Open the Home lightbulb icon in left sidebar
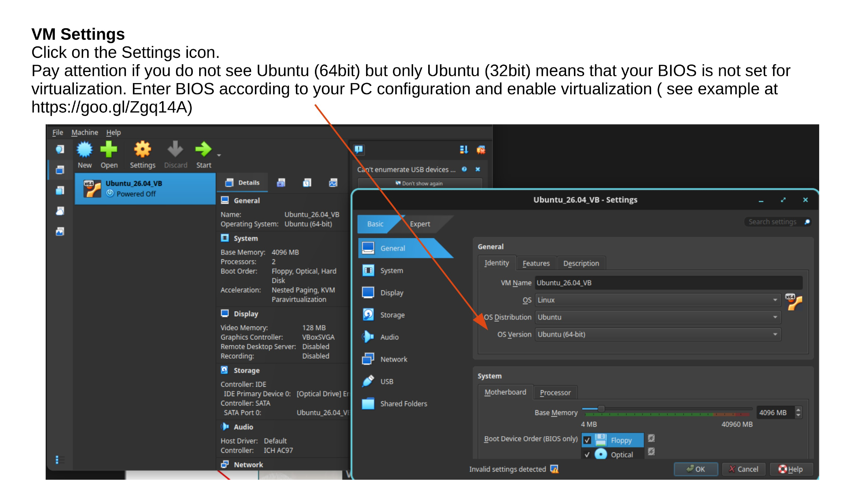Screen dimensions: 868x488 pyautogui.click(x=60, y=149)
